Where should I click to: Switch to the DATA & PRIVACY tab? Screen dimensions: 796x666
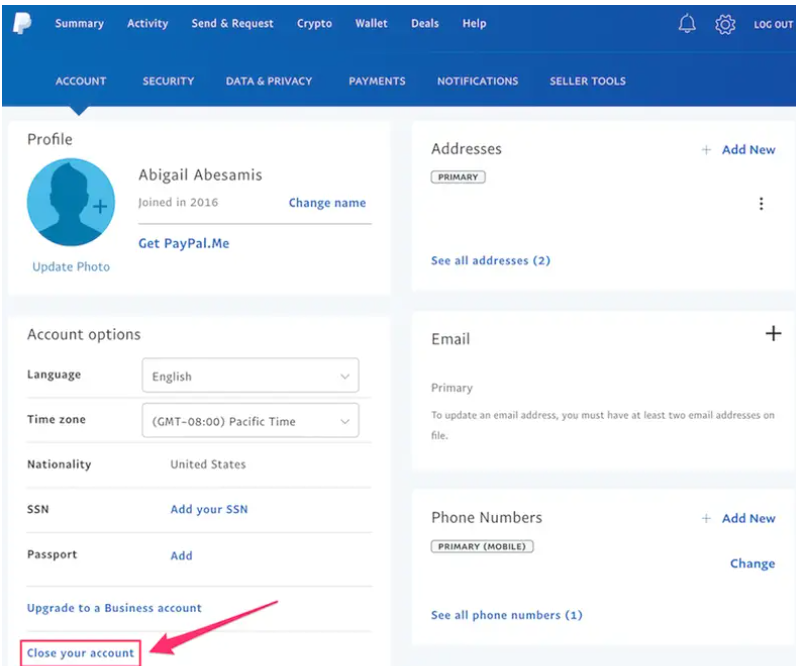pos(269,81)
